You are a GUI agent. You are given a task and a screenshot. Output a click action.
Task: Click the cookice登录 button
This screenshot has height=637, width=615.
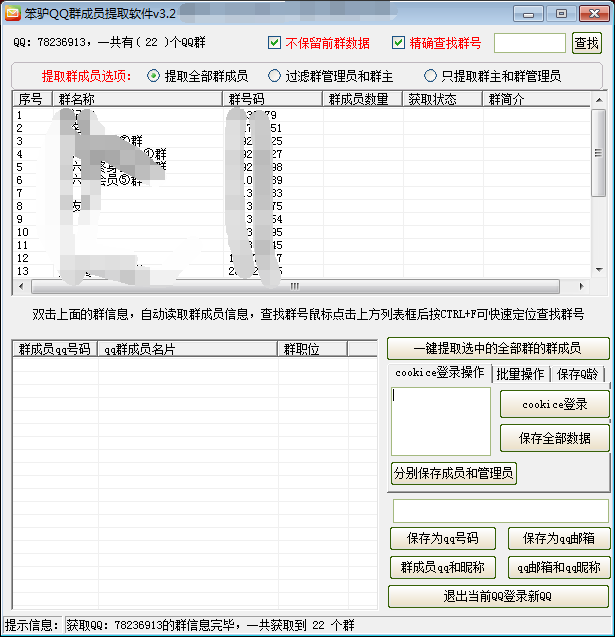pyautogui.click(x=555, y=404)
